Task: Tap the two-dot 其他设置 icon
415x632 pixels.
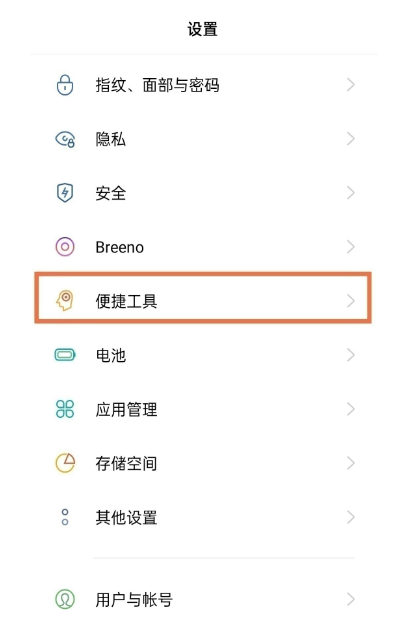Action: click(65, 517)
